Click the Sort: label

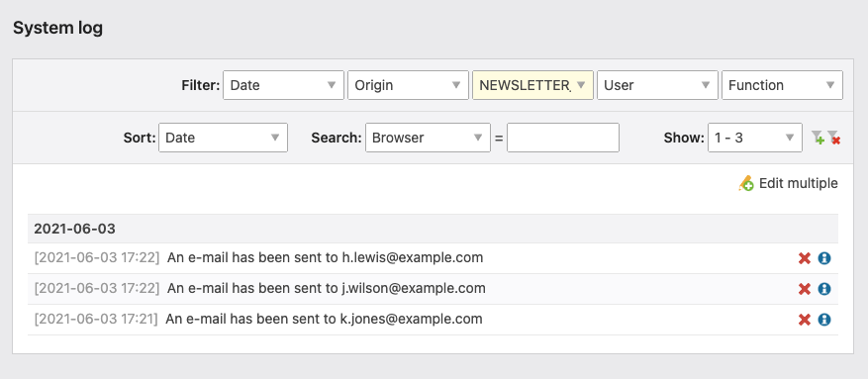(x=140, y=138)
